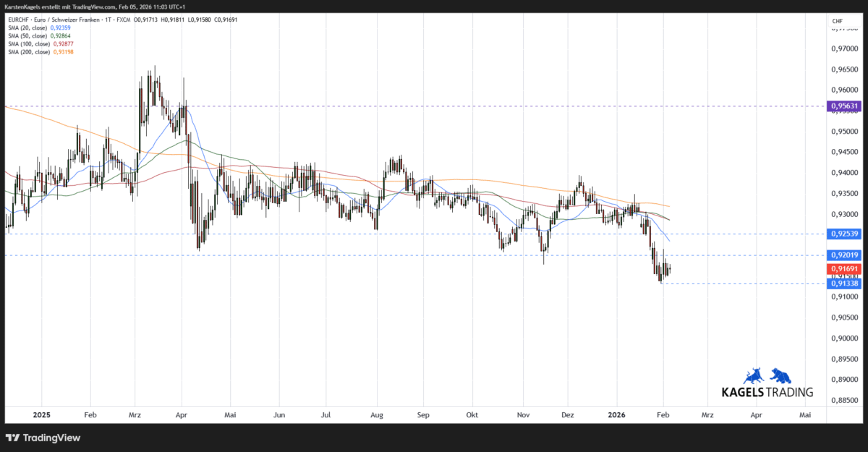Select the FXCM exchange label in the legend

click(x=123, y=20)
